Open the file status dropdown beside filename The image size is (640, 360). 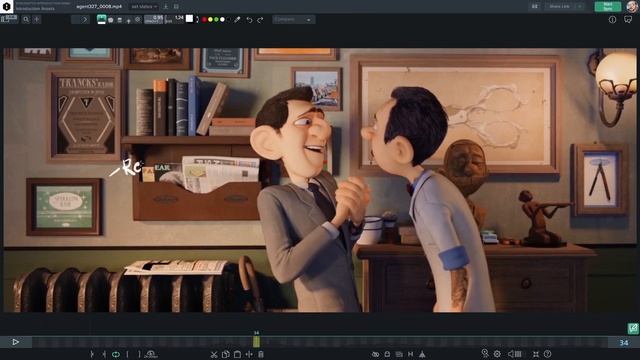click(144, 7)
